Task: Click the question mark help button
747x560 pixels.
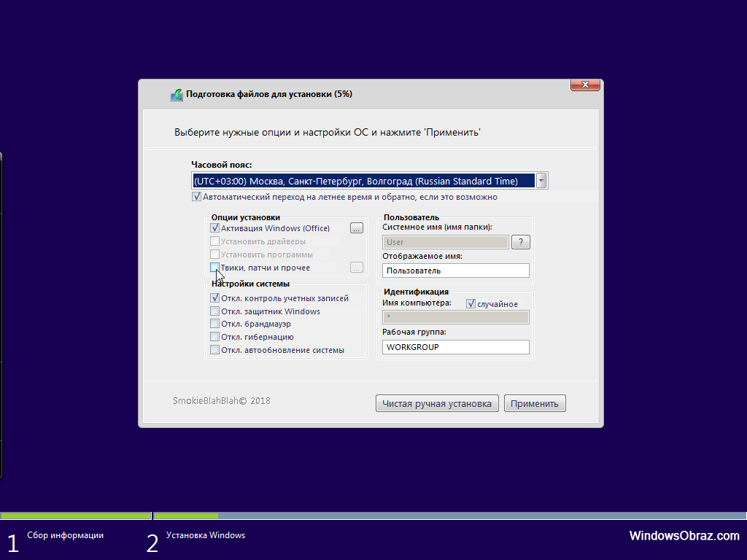Action: coord(520,242)
